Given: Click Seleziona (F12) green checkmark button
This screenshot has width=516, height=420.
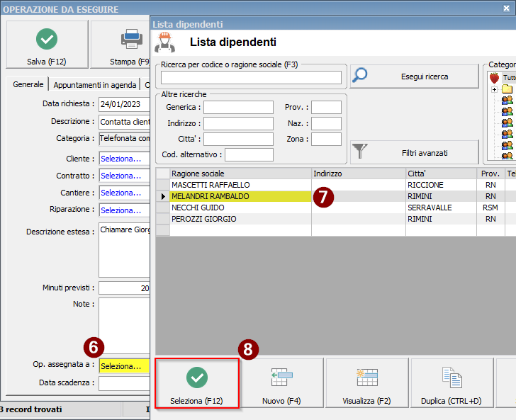Looking at the screenshot, I should (x=196, y=383).
